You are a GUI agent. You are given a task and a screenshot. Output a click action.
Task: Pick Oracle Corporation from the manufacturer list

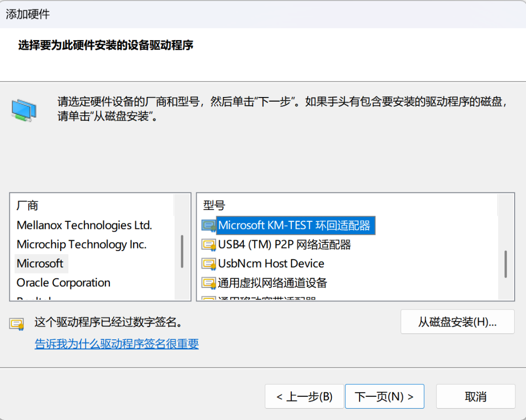pos(64,283)
